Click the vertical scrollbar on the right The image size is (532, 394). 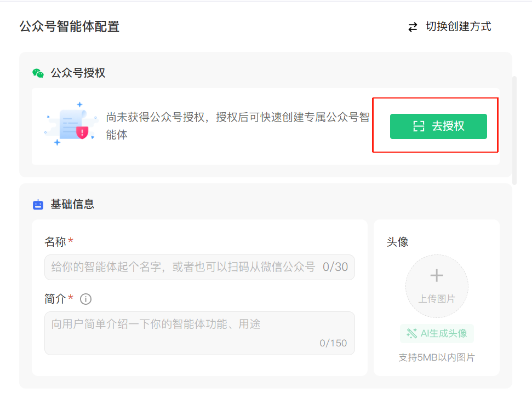514,130
